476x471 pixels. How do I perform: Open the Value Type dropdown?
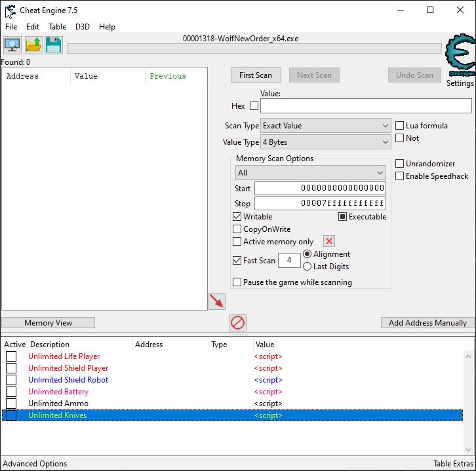pyautogui.click(x=326, y=142)
